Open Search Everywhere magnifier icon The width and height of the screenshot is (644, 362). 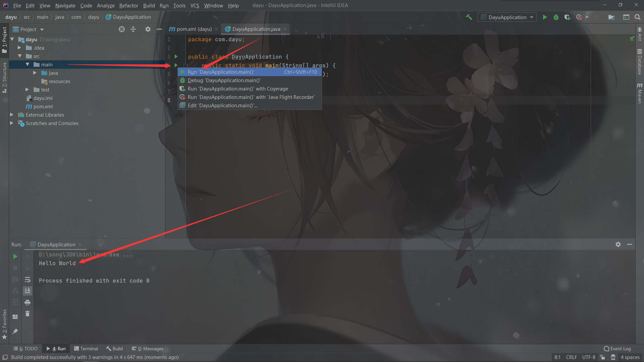(x=638, y=17)
